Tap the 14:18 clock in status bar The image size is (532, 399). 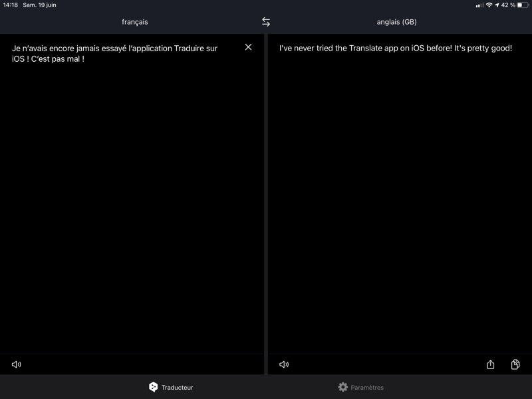pos(10,5)
